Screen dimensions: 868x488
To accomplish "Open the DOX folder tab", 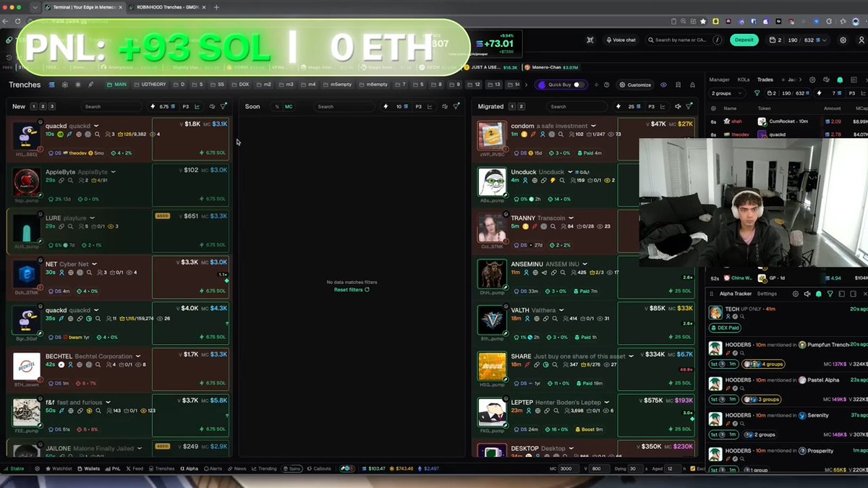I will [x=240, y=85].
